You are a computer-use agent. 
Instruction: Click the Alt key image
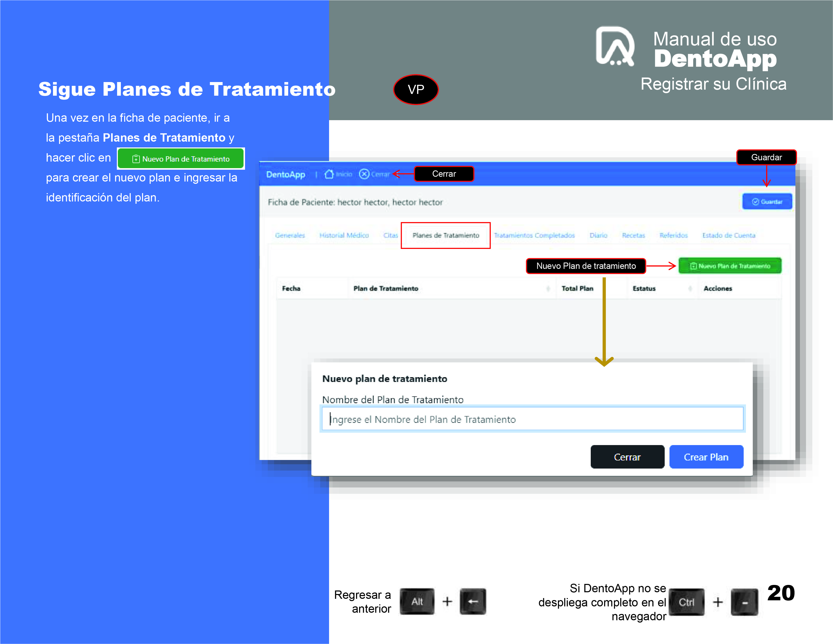417,602
